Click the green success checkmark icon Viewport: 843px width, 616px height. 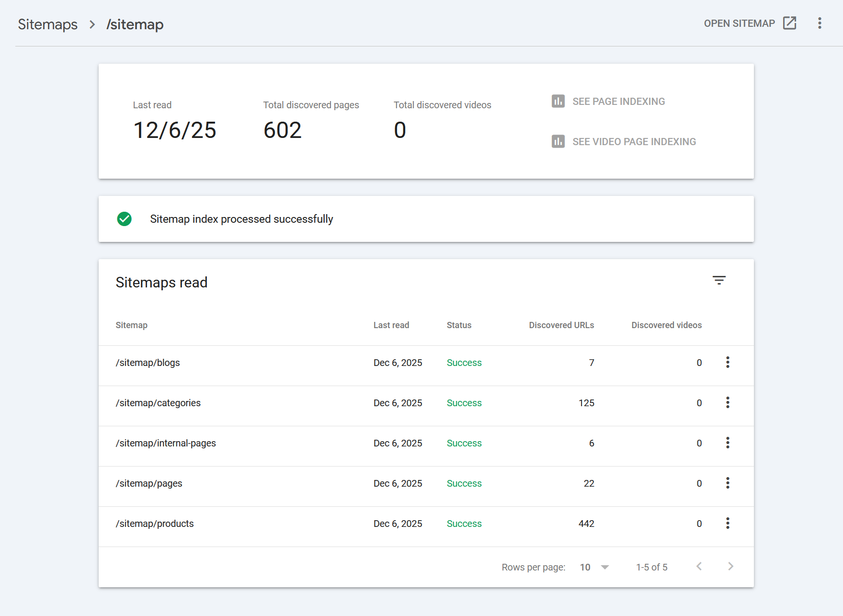click(x=125, y=219)
